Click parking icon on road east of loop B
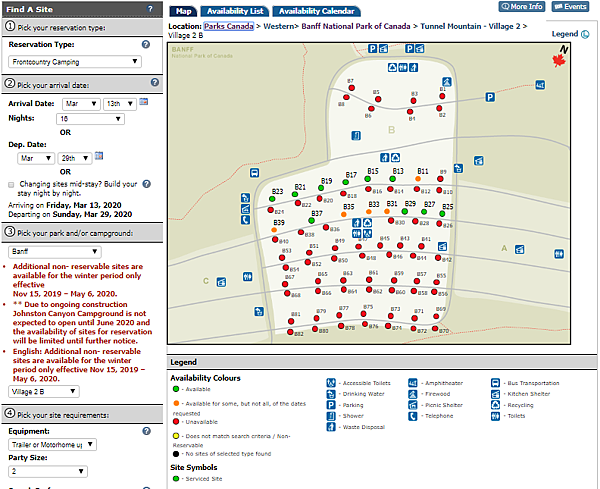This screenshot has width=600, height=489. click(x=490, y=97)
